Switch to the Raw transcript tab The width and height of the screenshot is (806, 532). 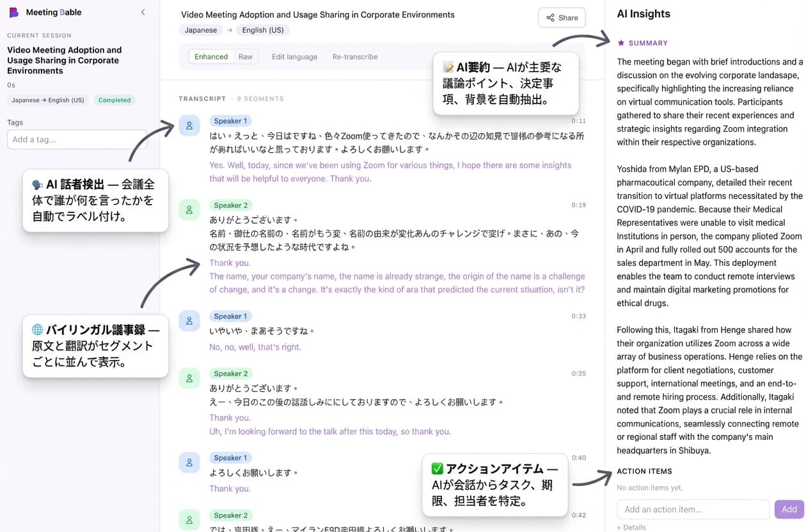pyautogui.click(x=246, y=56)
